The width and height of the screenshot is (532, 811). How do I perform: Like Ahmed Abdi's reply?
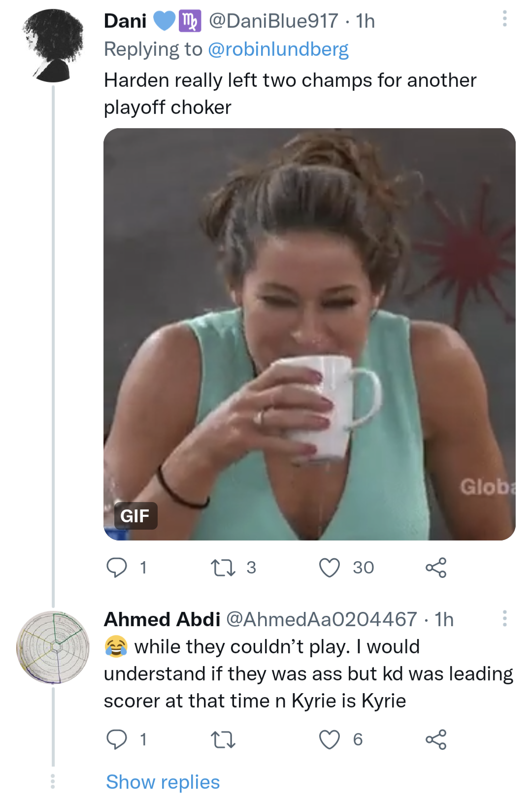pos(330,740)
